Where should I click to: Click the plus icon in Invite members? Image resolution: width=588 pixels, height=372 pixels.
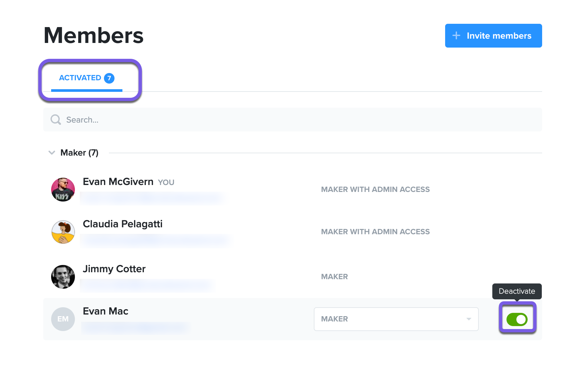[x=456, y=36]
